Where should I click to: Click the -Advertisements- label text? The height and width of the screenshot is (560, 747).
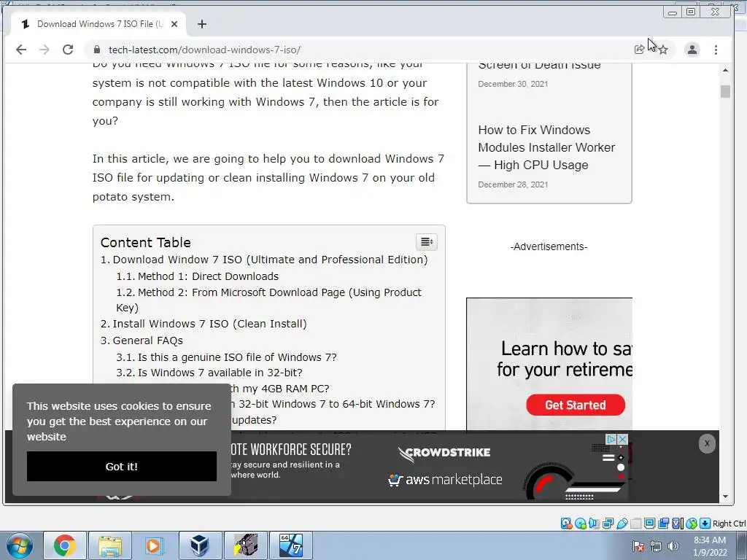tap(549, 246)
